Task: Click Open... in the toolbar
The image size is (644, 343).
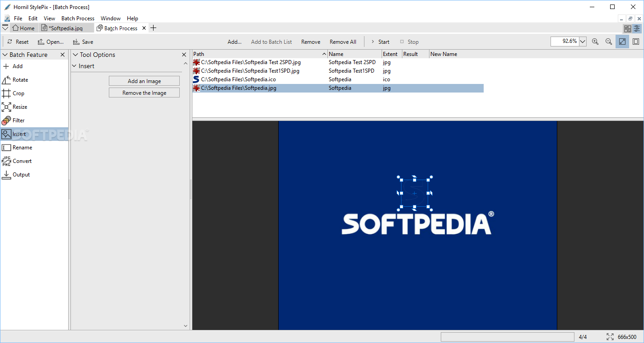Action: click(51, 42)
